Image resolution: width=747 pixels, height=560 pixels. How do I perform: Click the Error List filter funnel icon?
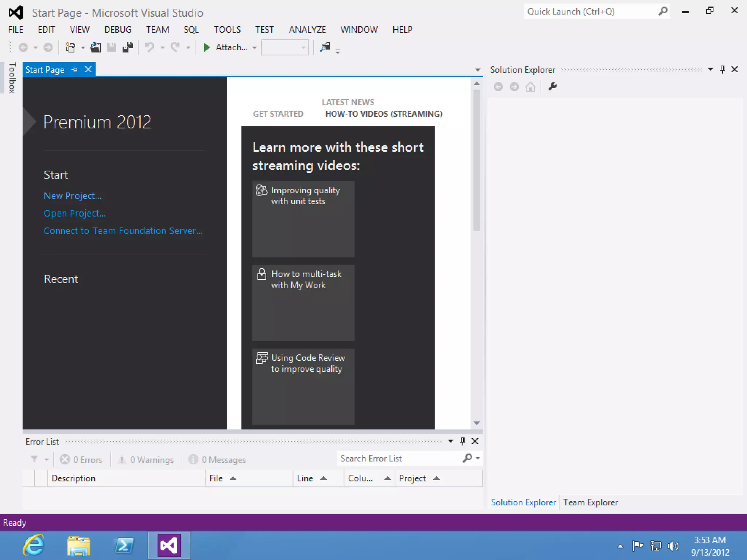pos(34,459)
